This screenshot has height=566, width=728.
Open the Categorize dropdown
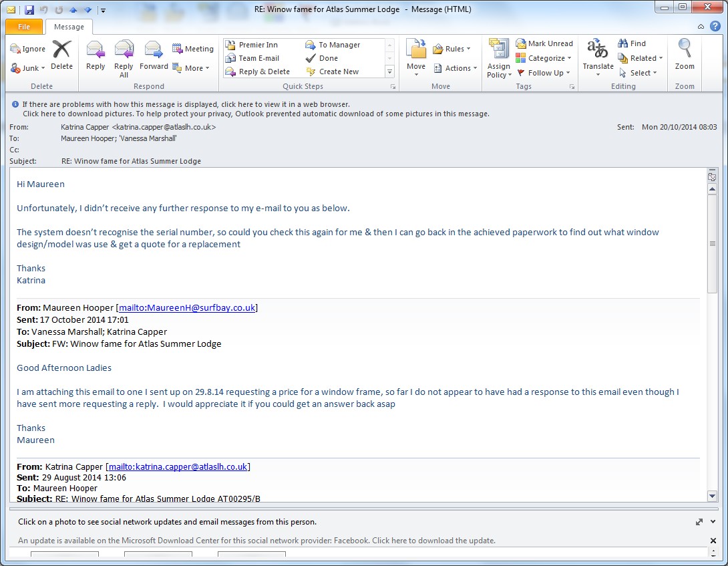point(544,58)
